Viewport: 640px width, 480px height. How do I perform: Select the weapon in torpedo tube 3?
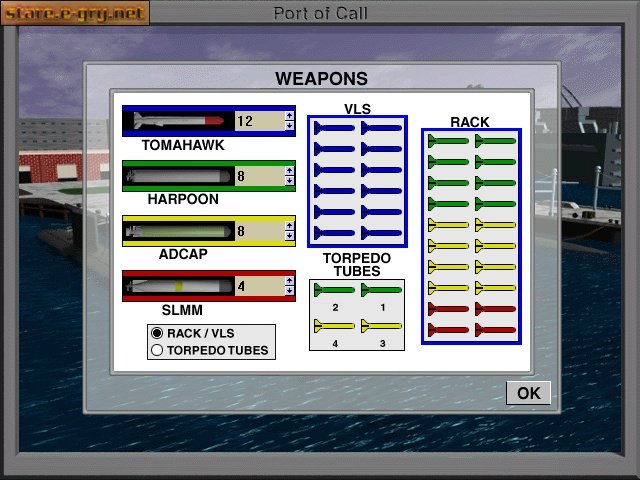point(381,326)
